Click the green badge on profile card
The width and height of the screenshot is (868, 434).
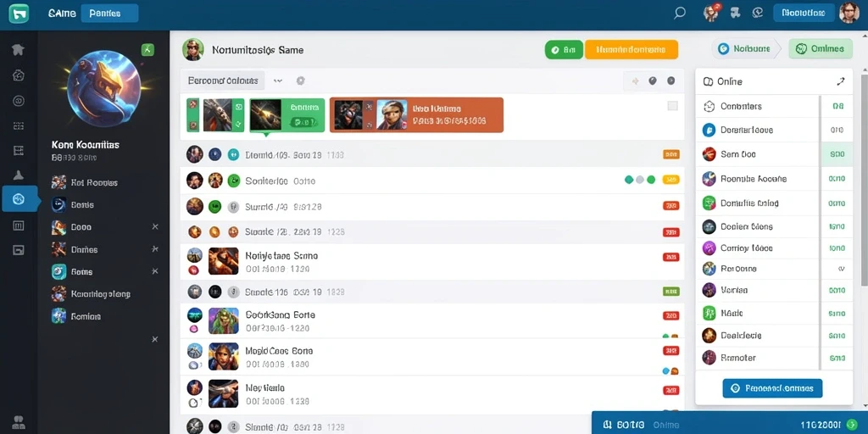click(x=147, y=50)
